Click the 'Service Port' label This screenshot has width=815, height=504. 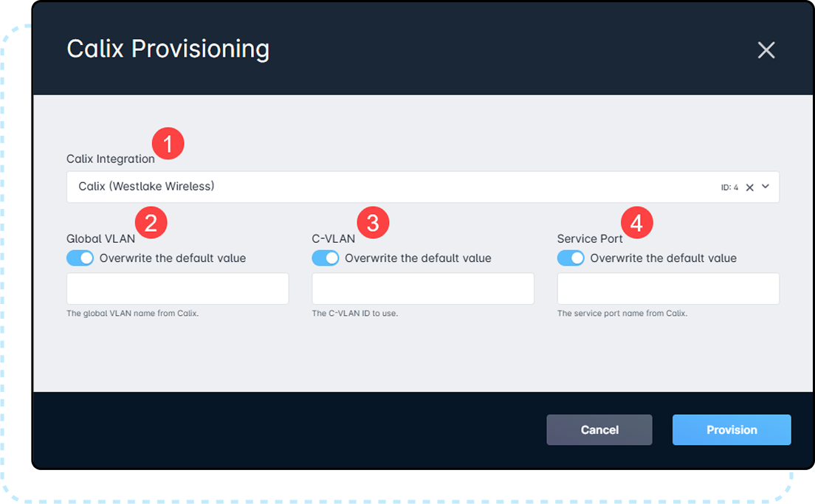590,239
